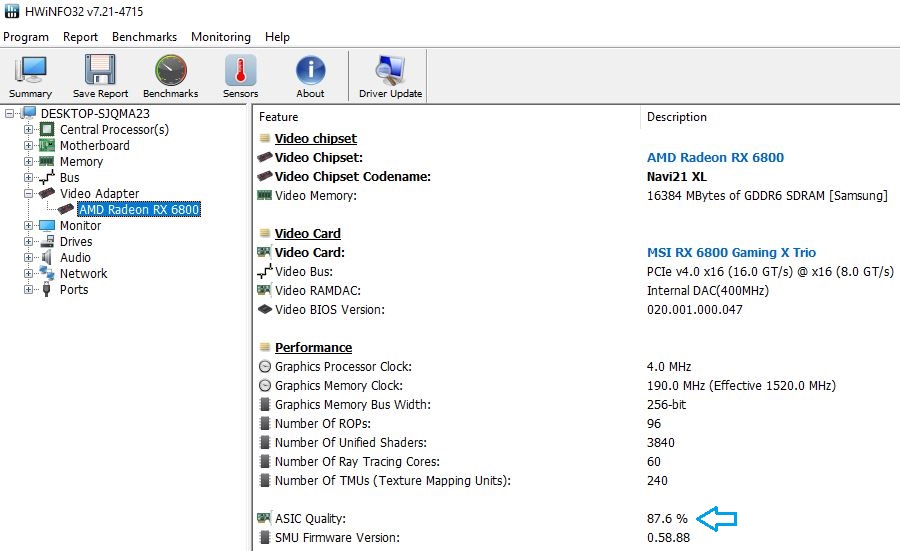Select the Graphics Processor Clock row
The image size is (900, 551).
pos(577,367)
